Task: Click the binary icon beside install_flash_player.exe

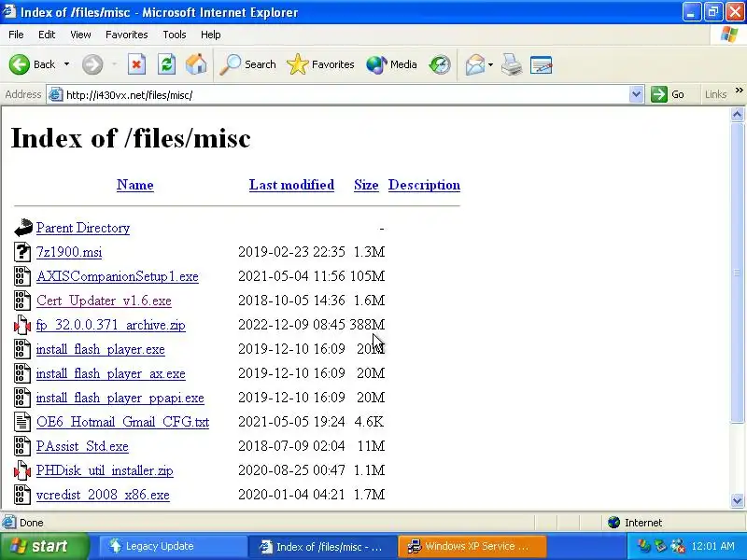Action: coord(21,349)
